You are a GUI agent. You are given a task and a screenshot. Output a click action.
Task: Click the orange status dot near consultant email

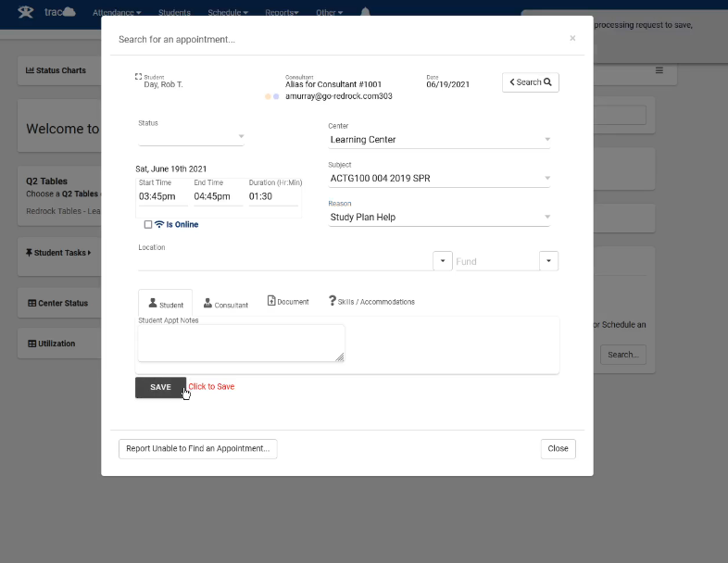pos(268,96)
